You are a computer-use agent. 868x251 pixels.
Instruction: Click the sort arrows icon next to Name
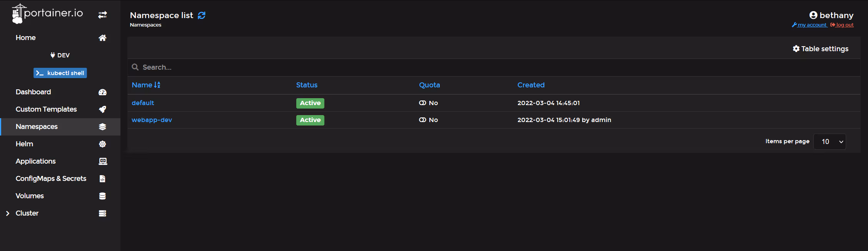click(157, 85)
